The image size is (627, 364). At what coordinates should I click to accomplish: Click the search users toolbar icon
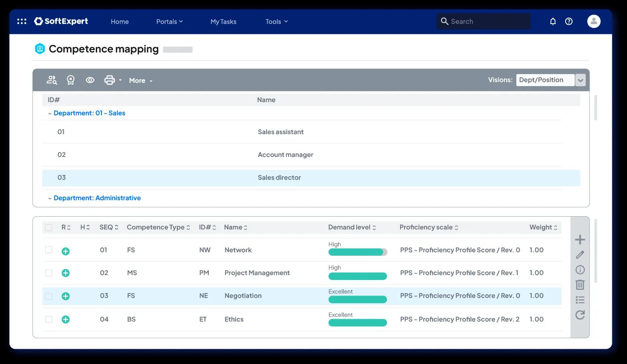coord(52,80)
